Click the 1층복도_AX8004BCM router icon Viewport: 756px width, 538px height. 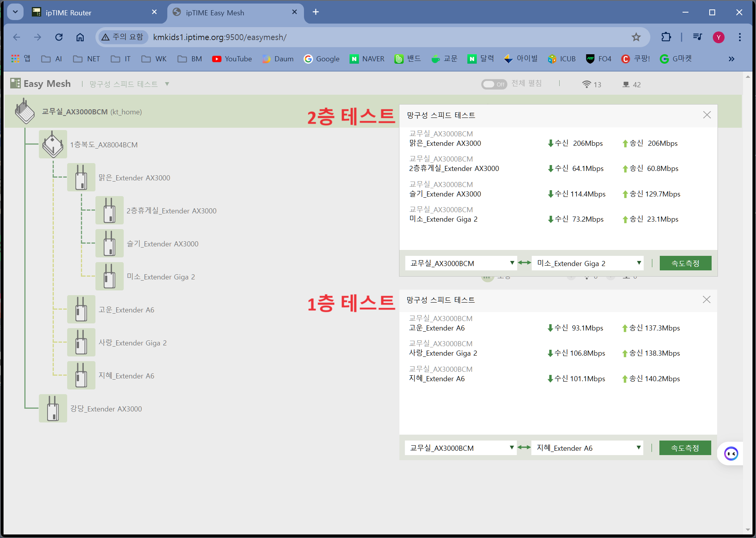coord(53,144)
